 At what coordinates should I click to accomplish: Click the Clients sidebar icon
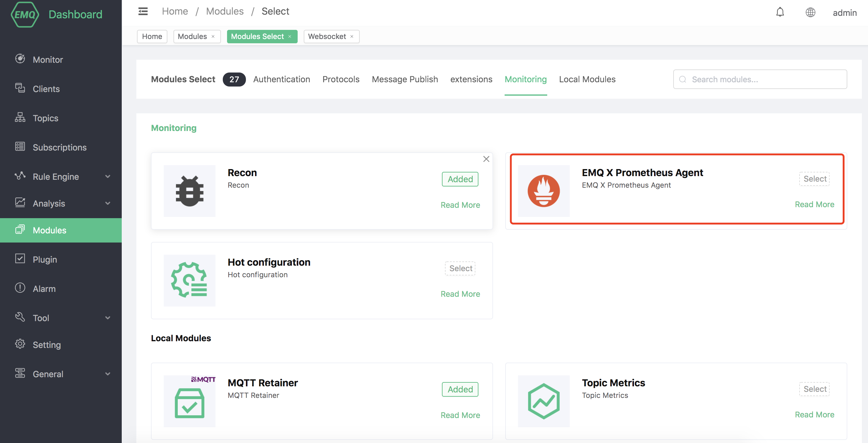coord(20,88)
